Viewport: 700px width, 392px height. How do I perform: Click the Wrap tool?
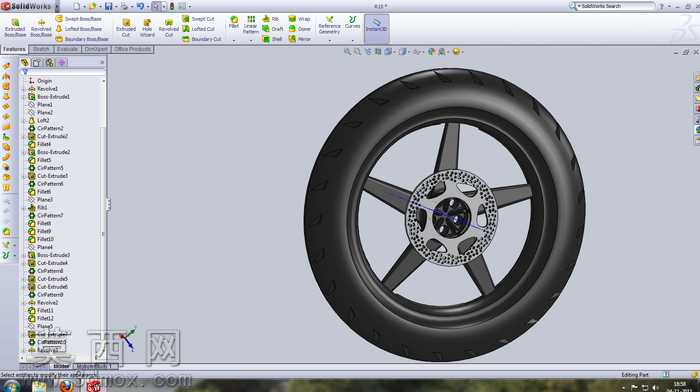point(299,19)
